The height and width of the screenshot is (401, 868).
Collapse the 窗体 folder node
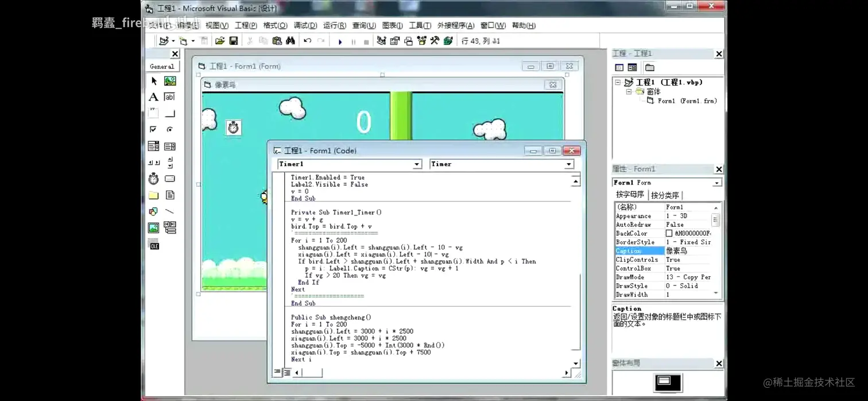tap(629, 92)
